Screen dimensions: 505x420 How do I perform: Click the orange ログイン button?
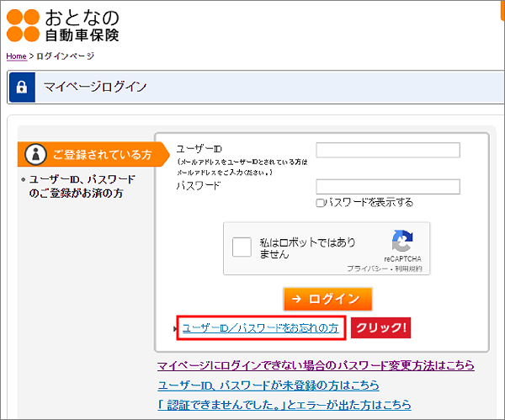tap(328, 299)
